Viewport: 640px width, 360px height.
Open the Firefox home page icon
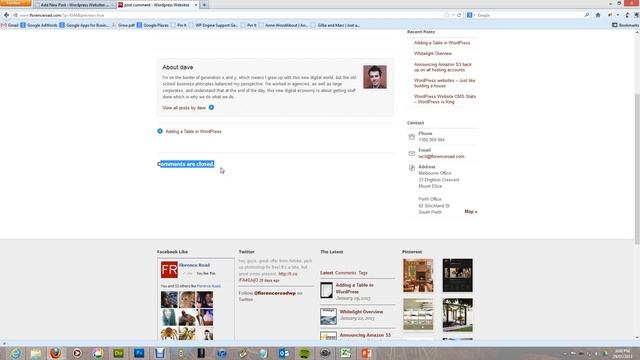click(x=598, y=15)
